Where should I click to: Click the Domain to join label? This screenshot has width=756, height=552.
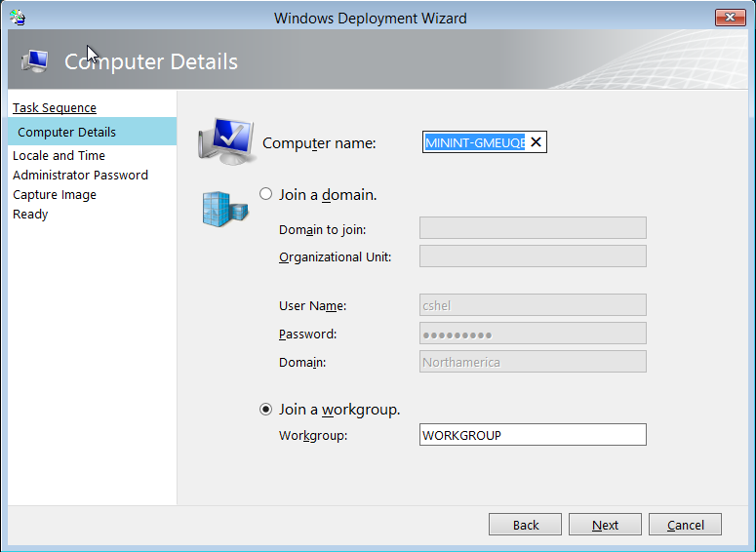coord(323,229)
